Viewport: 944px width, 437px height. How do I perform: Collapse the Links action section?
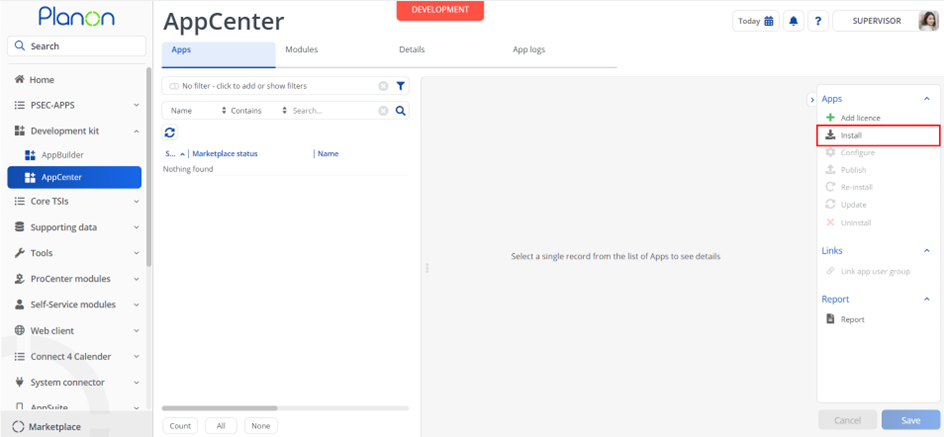tap(927, 250)
